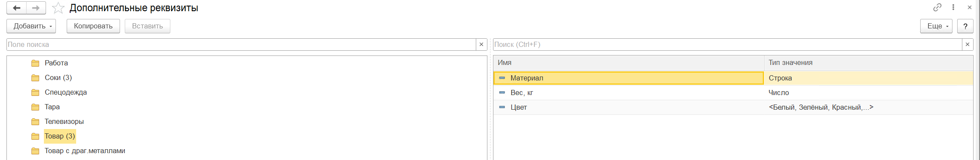Viewport: 980px width, 160px height.
Task: Click the attribute icon beside Цвет
Action: pyautogui.click(x=502, y=107)
